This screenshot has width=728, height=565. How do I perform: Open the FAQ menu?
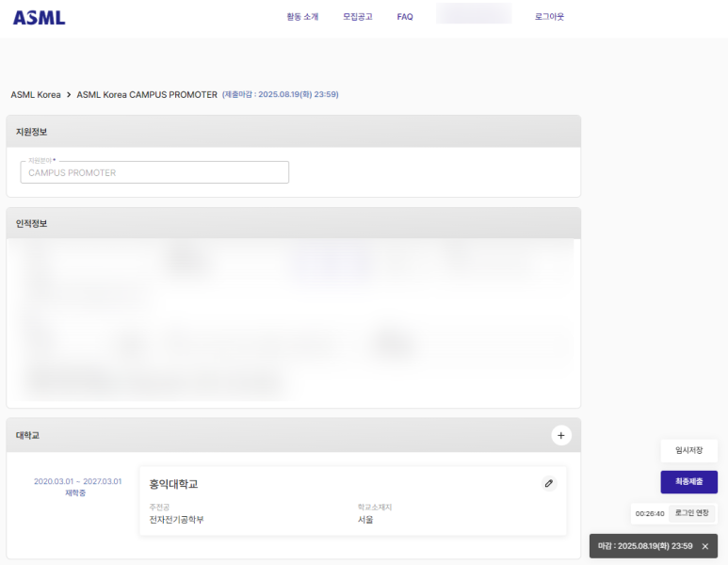pos(405,17)
